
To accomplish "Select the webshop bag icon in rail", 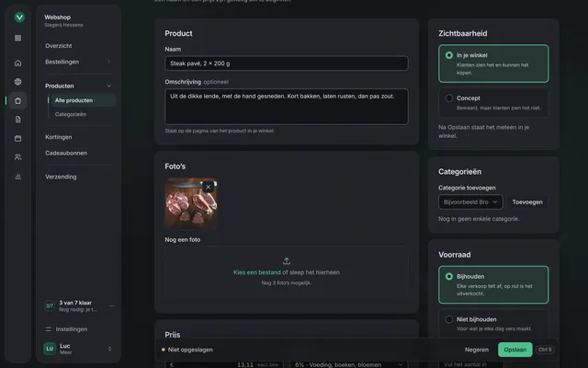I will (17, 100).
